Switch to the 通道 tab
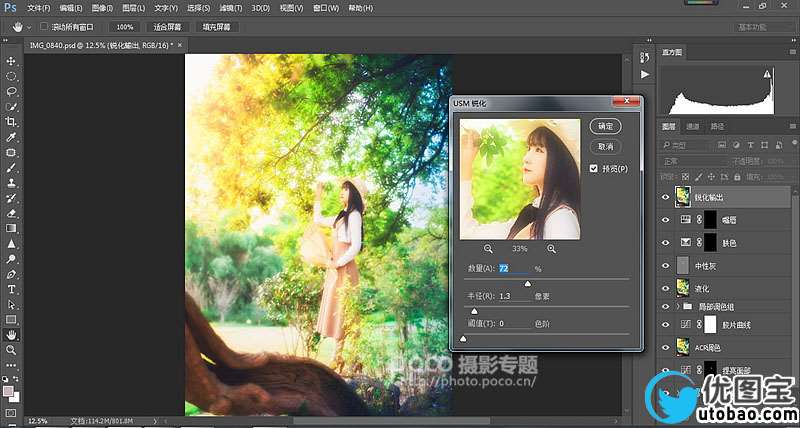The image size is (800, 428). pos(693,127)
